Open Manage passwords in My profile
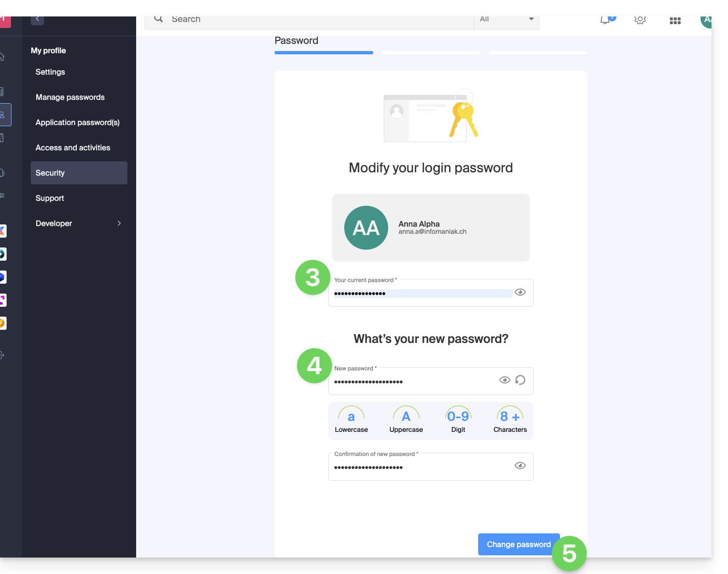 [70, 97]
